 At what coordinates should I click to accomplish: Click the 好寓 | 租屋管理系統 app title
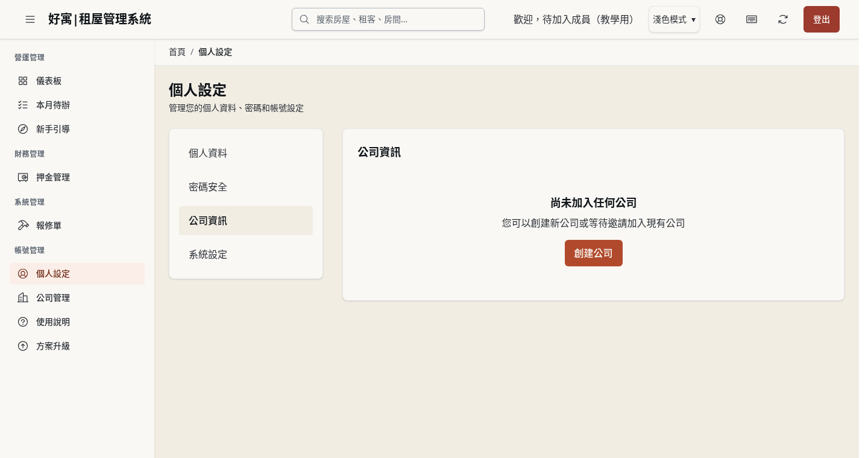click(99, 19)
